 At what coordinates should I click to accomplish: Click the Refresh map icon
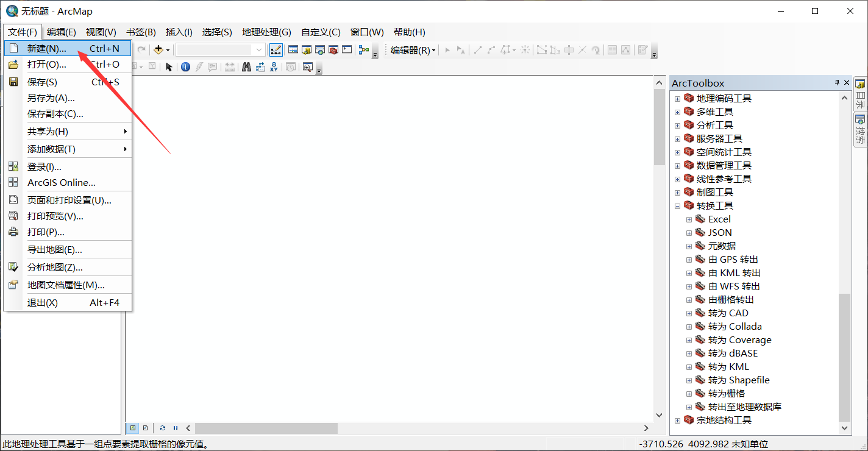pos(163,428)
